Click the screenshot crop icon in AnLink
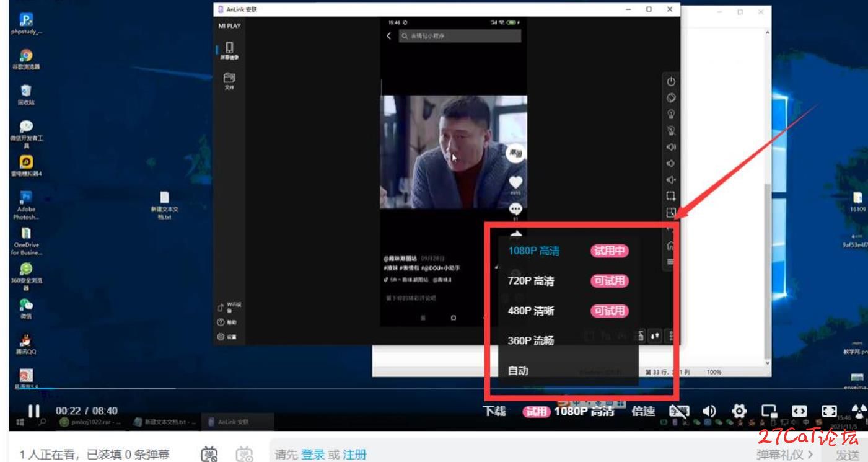868x462 pixels. tap(671, 196)
